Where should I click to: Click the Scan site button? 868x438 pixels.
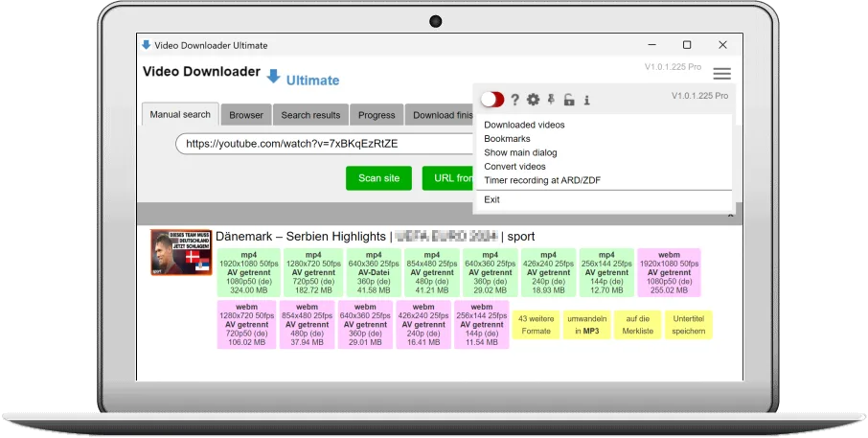point(378,178)
